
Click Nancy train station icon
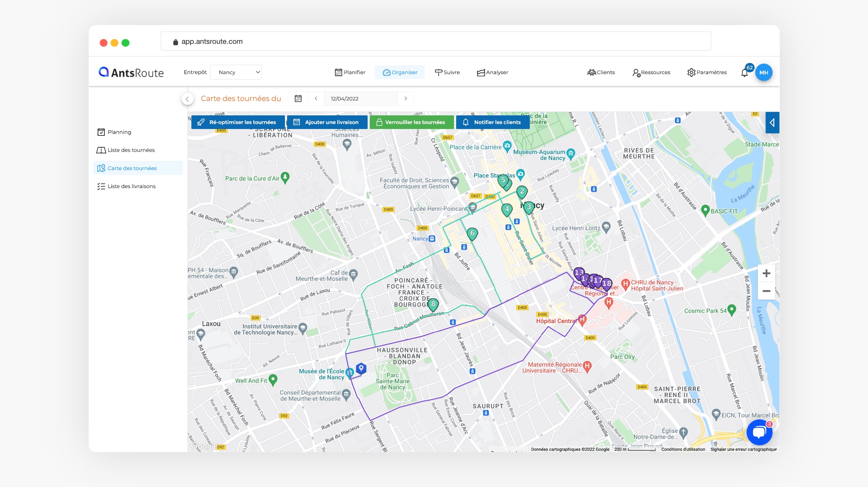point(432,239)
